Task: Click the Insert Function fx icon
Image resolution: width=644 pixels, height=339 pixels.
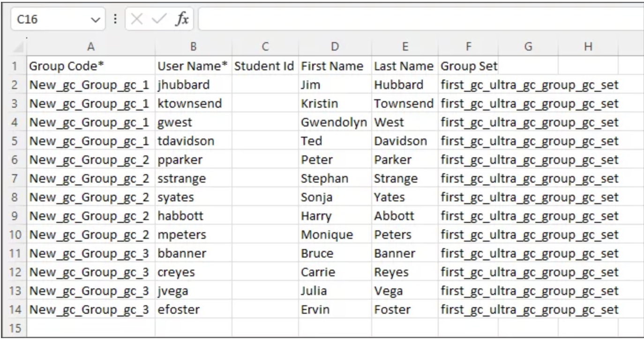Action: coord(182,20)
